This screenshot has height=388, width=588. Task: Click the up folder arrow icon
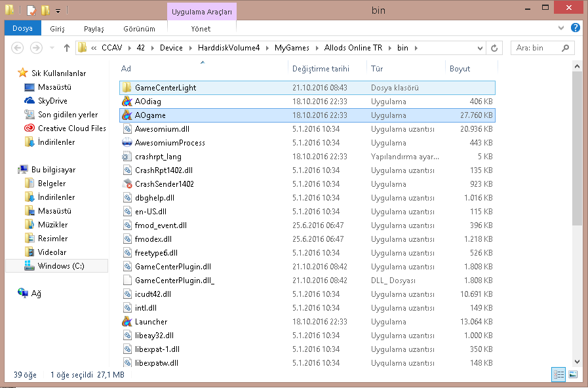pyautogui.click(x=67, y=48)
